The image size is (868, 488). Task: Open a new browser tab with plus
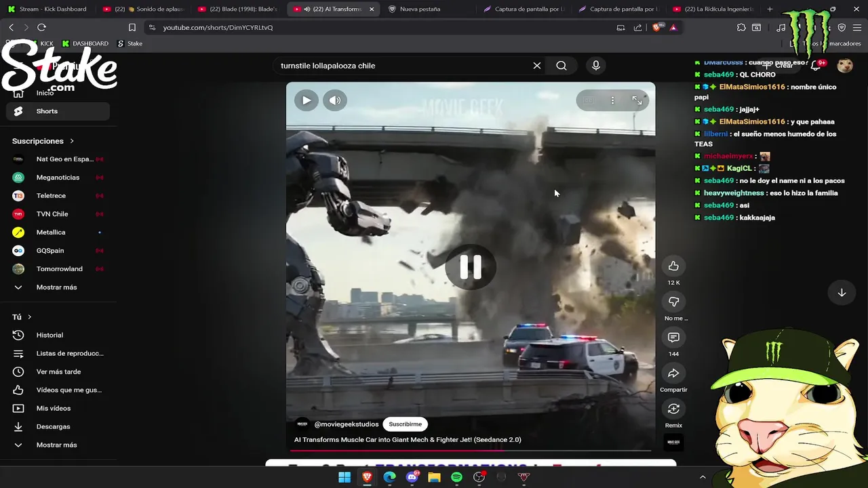(x=770, y=9)
